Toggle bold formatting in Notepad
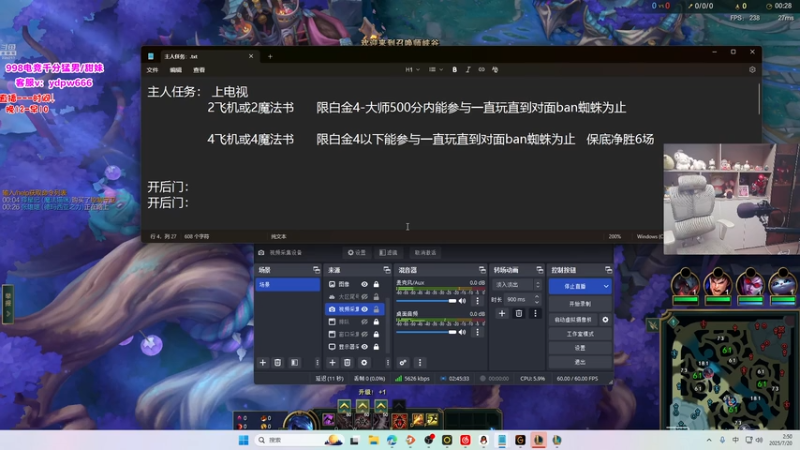This screenshot has width=800, height=450. pyautogui.click(x=454, y=70)
